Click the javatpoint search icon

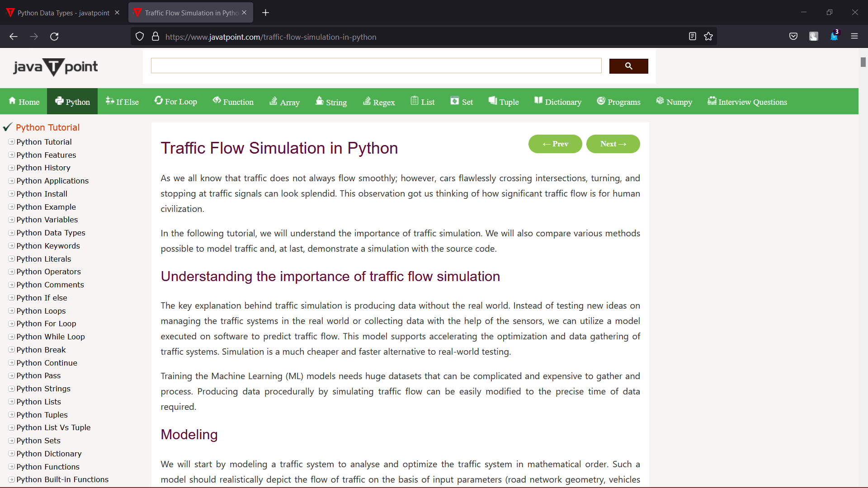629,66
